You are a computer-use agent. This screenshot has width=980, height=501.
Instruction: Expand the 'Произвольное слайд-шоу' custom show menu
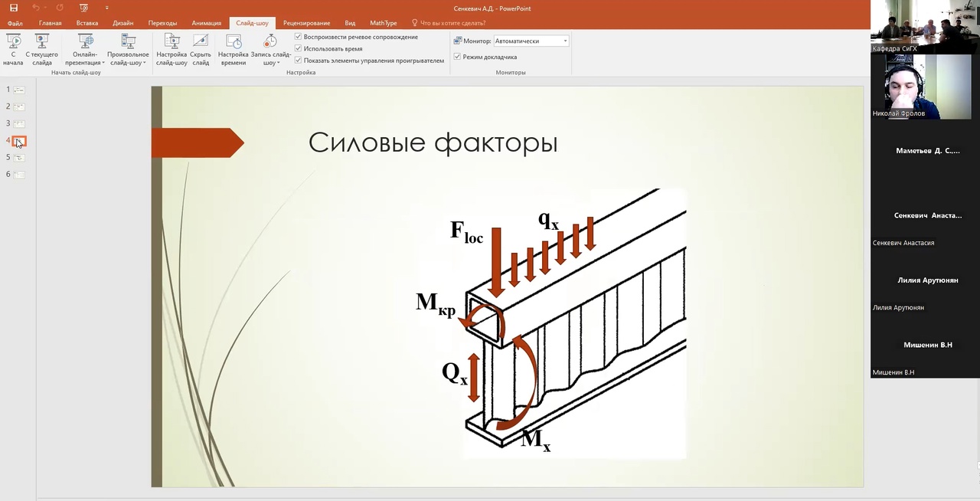(128, 50)
